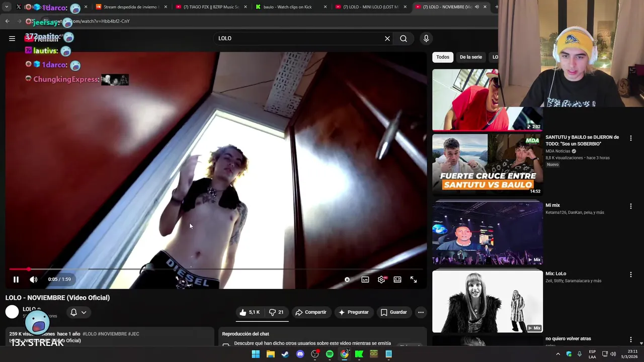Viewport: 644px width, 362px height.
Task: Open the LOLO channel avatar
Action: pos(12,312)
